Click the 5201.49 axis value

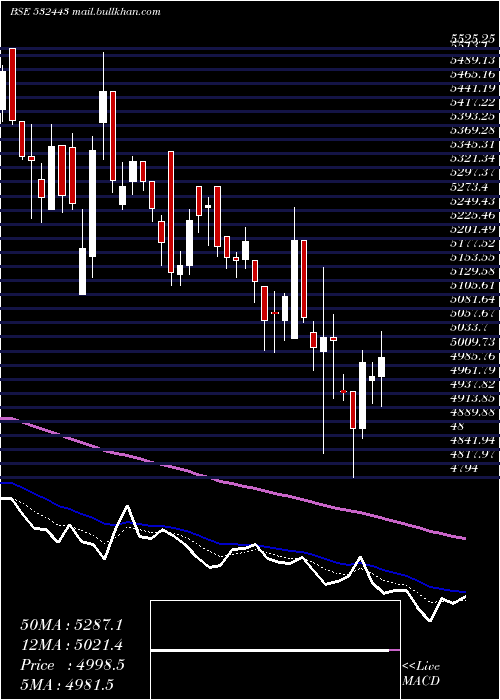(472, 229)
